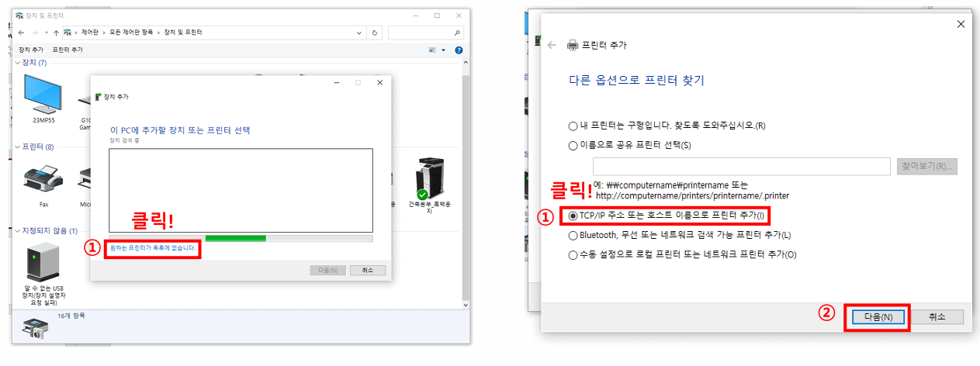The height and width of the screenshot is (366, 980).
Task: Click the printer icon in 프린터 추가 title
Action: point(573,45)
